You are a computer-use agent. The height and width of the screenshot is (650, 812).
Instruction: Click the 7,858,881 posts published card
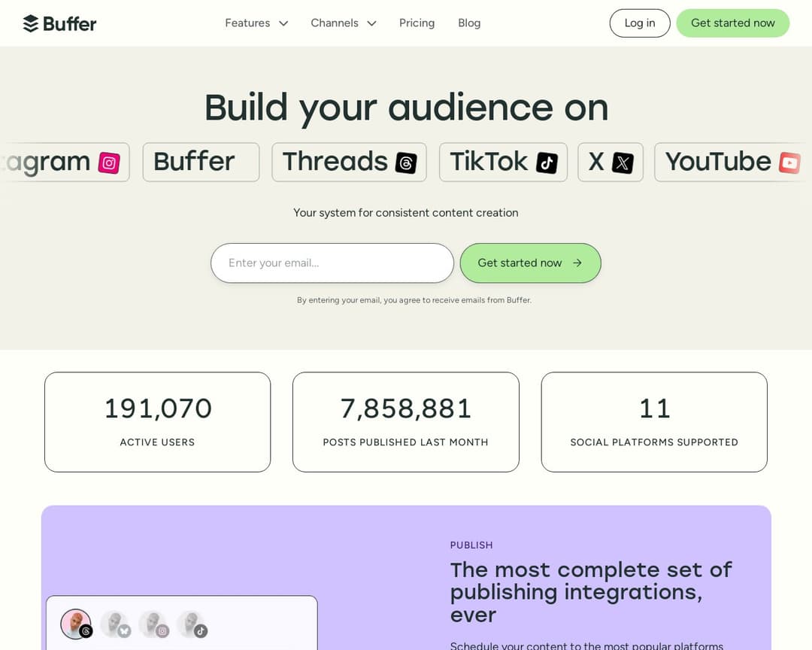pos(405,422)
